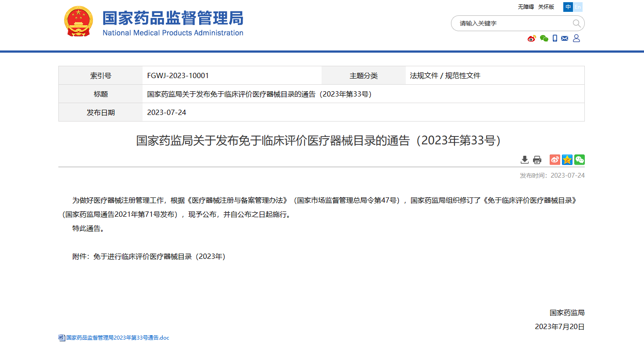Viewport: 644px width, 351px height.
Task: Share to QQ Zone via star icon
Action: pyautogui.click(x=567, y=160)
